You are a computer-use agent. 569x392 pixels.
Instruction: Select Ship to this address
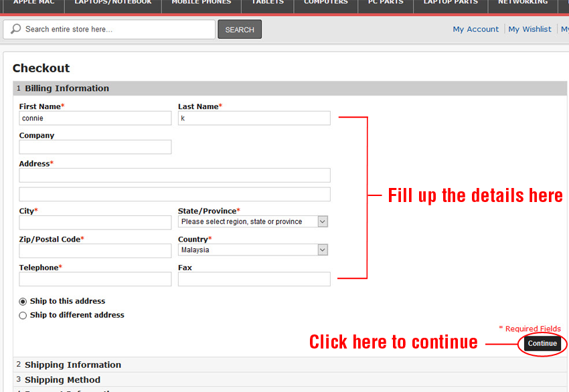[23, 302]
